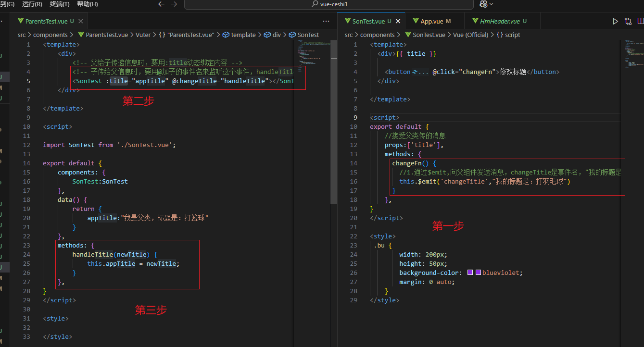Click the Split Editor icon at far right

coord(641,21)
